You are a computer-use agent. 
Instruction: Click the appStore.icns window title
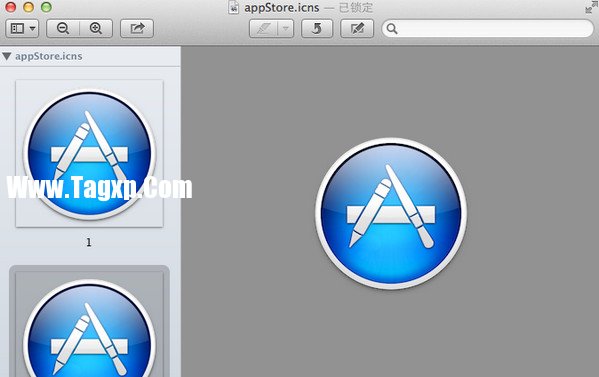pos(282,8)
